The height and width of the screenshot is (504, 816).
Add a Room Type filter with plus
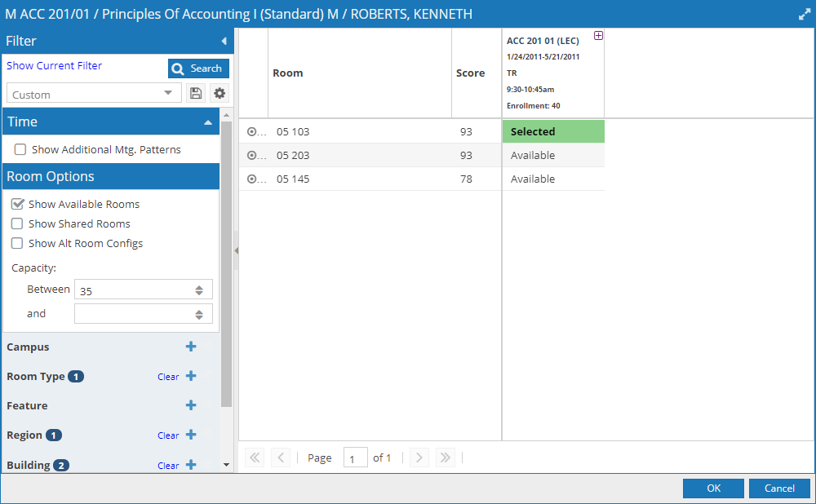pos(191,376)
